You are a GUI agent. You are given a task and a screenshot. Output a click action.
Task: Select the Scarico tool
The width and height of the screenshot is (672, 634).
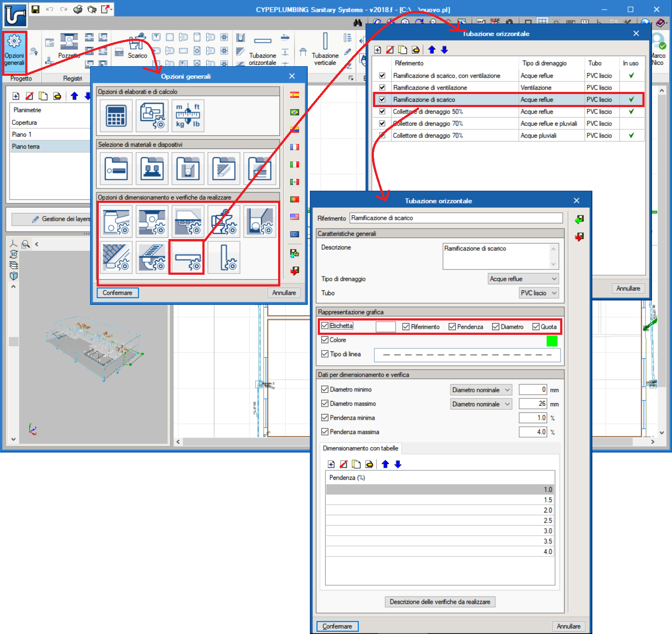click(137, 46)
